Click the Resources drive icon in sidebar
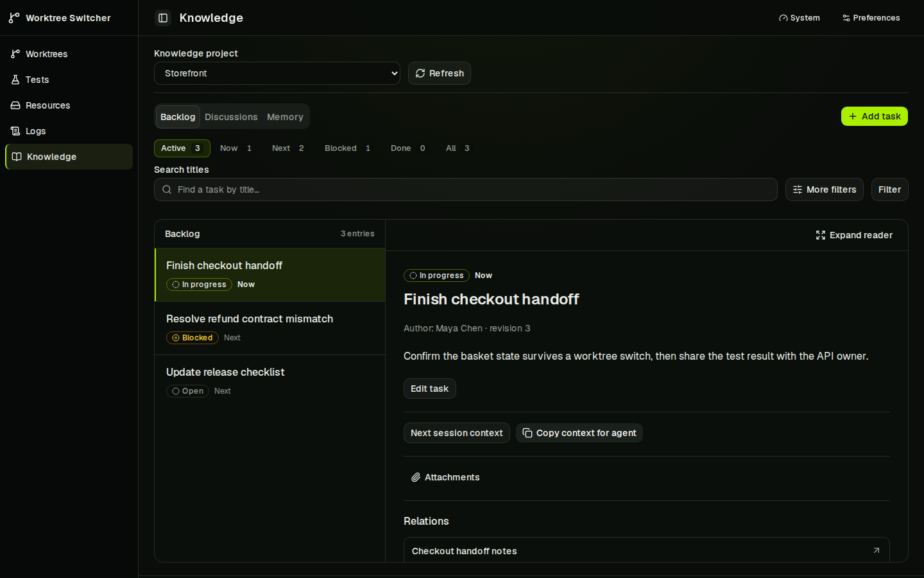 coord(15,105)
